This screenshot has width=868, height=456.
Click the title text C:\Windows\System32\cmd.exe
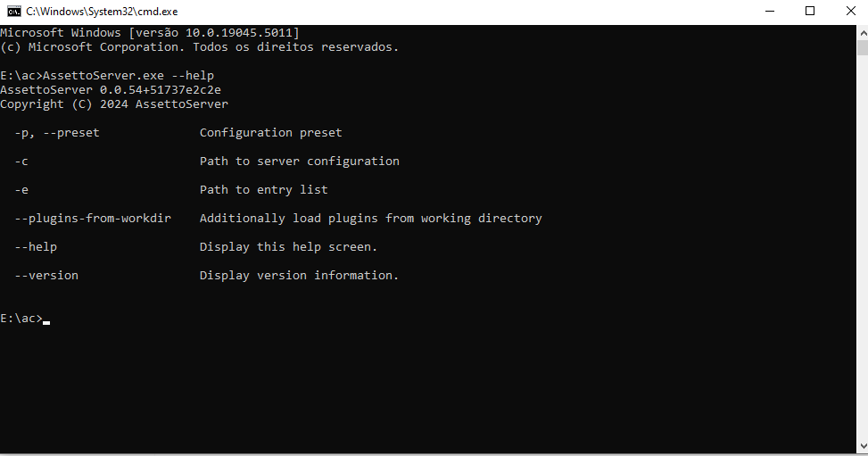point(102,11)
